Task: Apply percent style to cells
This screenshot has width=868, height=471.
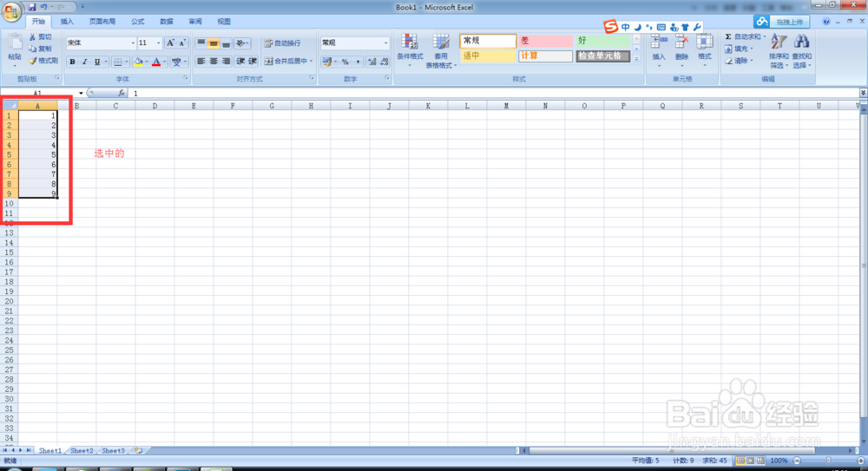Action: tap(345, 62)
